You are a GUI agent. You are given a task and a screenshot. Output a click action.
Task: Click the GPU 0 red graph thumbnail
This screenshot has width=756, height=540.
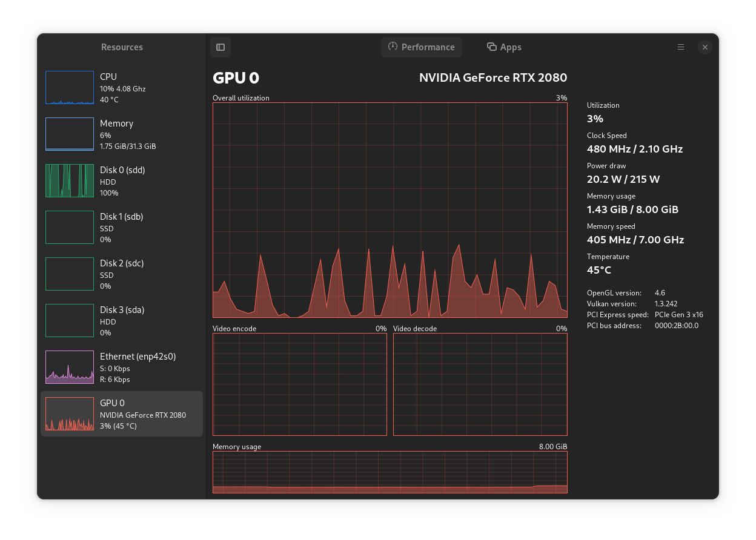click(70, 414)
